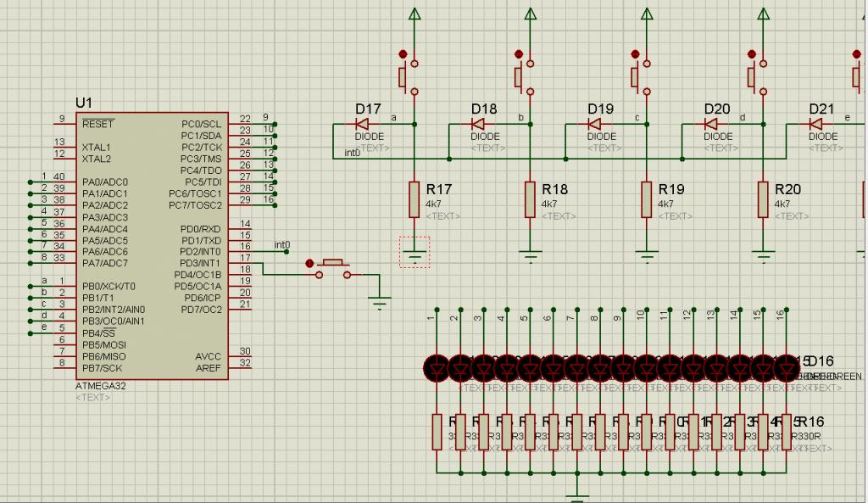Click the 4k7 value text of R17
This screenshot has height=503, width=868.
tap(433, 204)
